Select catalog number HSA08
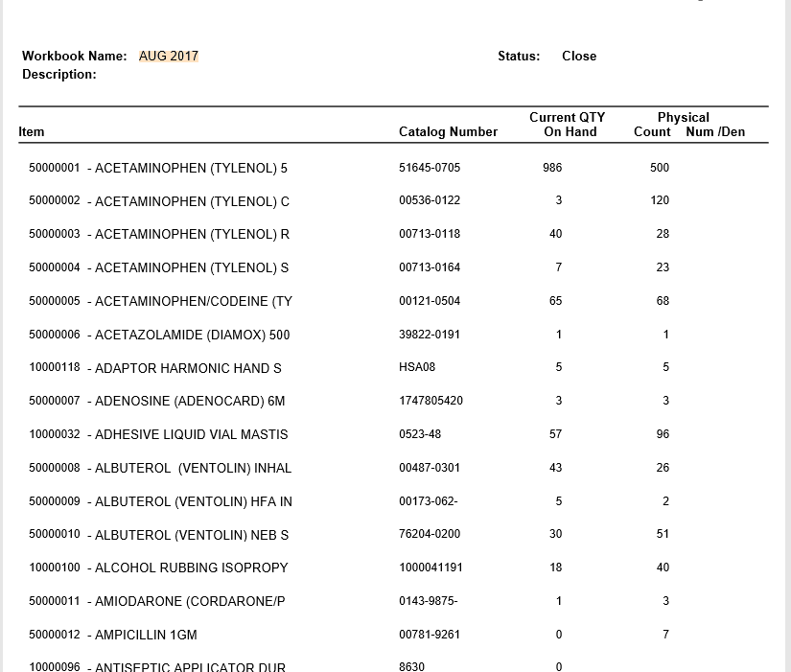The image size is (791, 672). [x=417, y=367]
